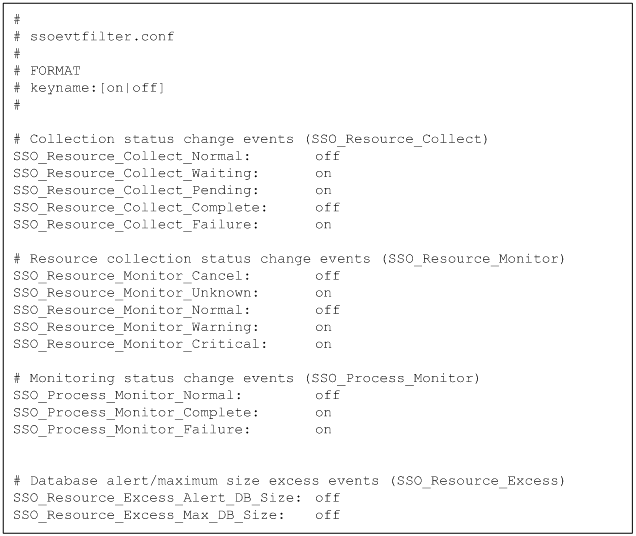Image resolution: width=636 pixels, height=536 pixels.
Task: Click the on value for SSO_Resource_Collect_Pending
Action: [x=323, y=190]
